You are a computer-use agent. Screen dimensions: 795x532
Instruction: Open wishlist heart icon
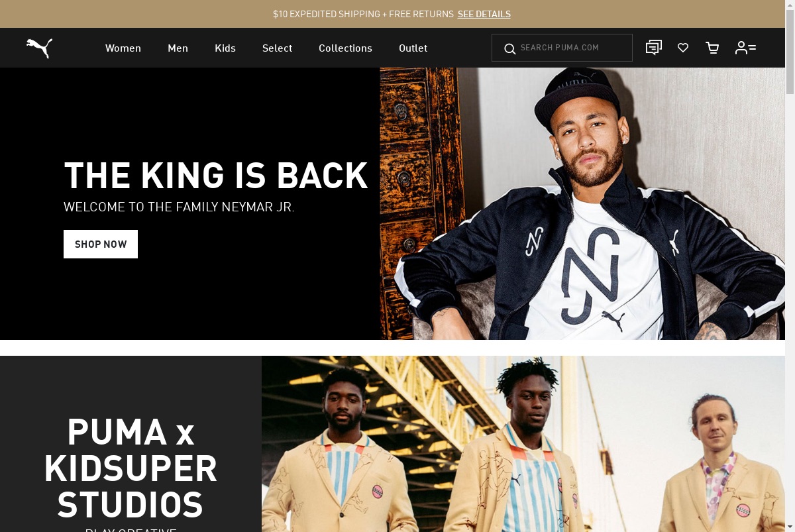[x=683, y=48]
